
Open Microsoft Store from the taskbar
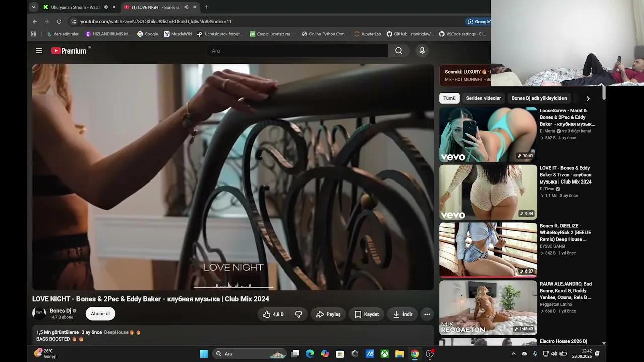(x=340, y=354)
